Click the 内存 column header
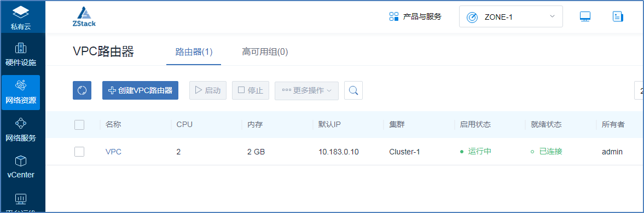This screenshot has width=644, height=213. click(x=255, y=125)
